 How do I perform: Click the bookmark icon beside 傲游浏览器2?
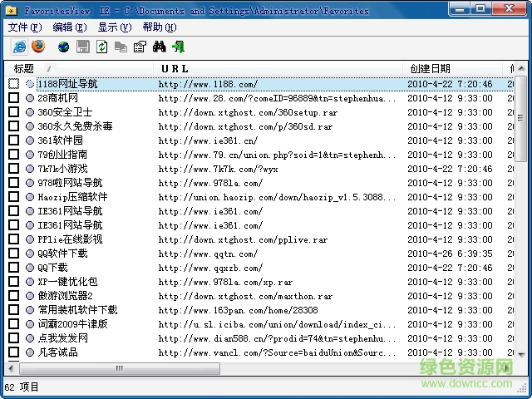(x=30, y=296)
